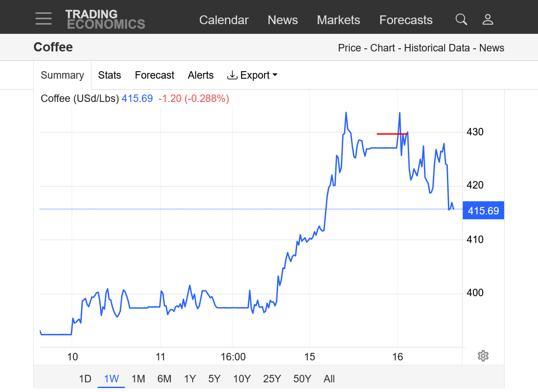Switch to the Forecast tab
This screenshot has height=392, width=538.
point(154,75)
